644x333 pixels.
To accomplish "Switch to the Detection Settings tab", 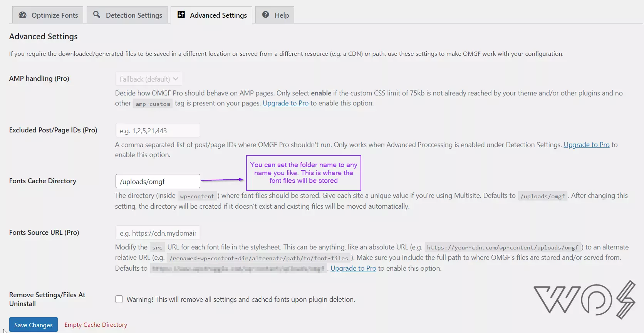I will tap(127, 15).
